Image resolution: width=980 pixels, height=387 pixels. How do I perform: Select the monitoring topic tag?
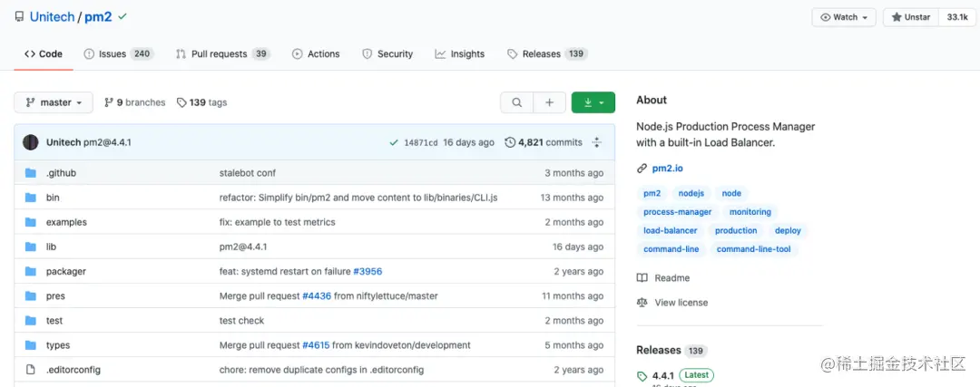(x=750, y=212)
